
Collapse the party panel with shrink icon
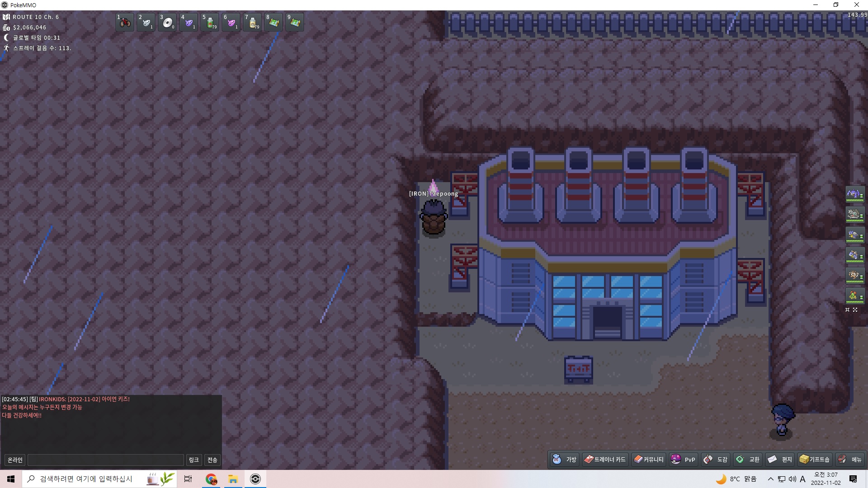click(847, 310)
